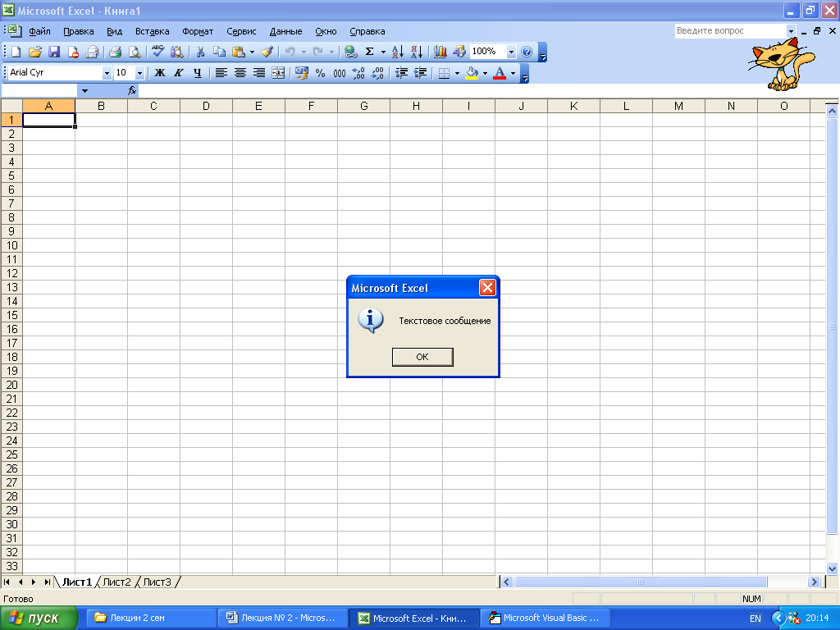This screenshot has width=840, height=630.
Task: Run spelling check ABC icon
Action: [157, 52]
